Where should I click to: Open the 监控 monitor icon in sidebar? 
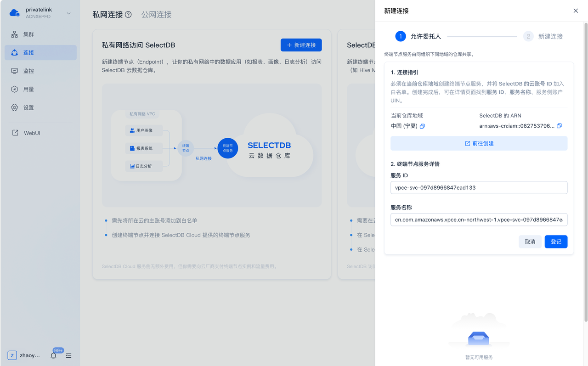15,71
